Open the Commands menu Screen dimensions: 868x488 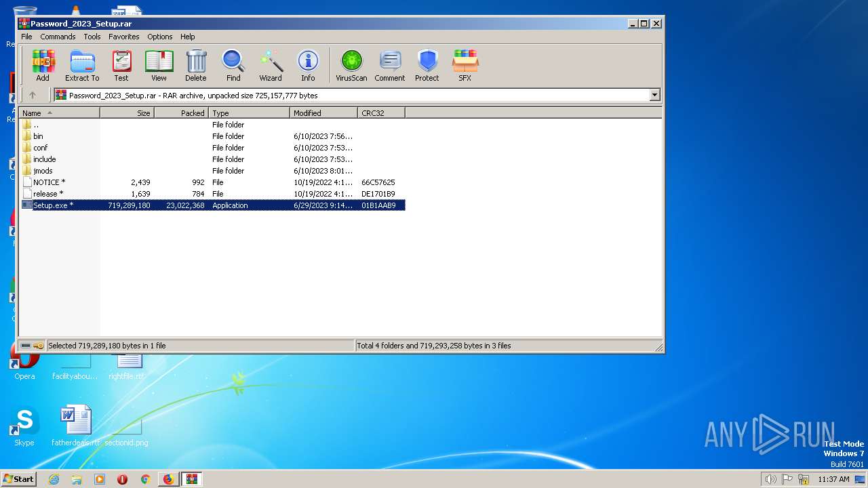click(x=58, y=37)
